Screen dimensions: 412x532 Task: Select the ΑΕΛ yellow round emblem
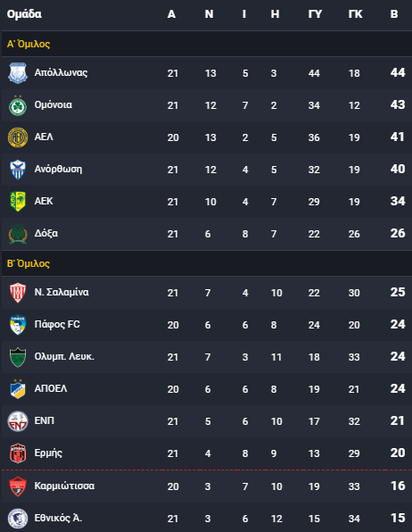pyautogui.click(x=18, y=137)
